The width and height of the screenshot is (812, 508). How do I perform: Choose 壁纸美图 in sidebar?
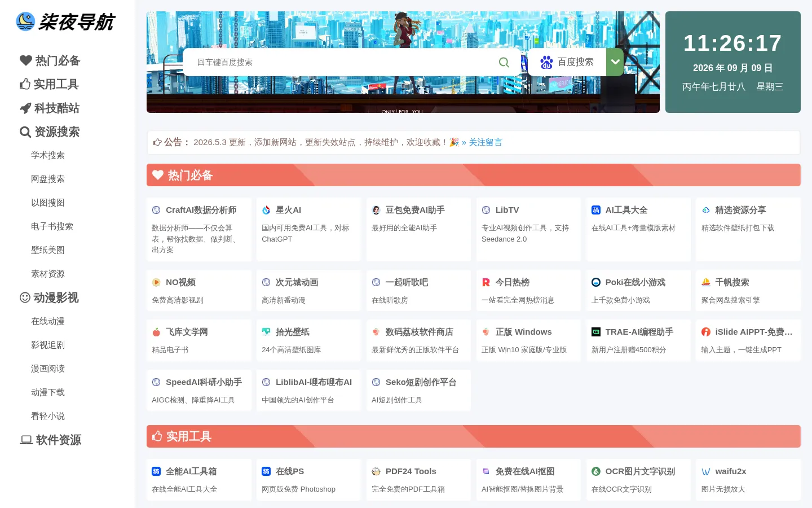[x=48, y=250]
